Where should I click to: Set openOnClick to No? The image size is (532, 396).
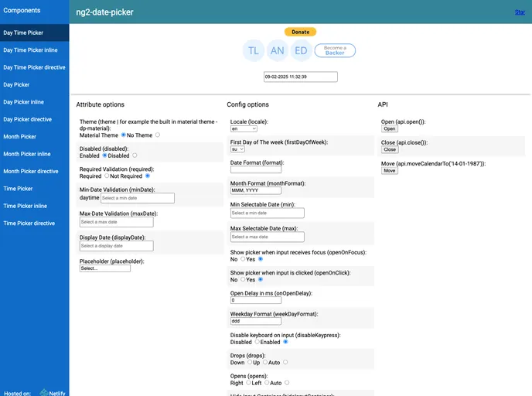(243, 279)
